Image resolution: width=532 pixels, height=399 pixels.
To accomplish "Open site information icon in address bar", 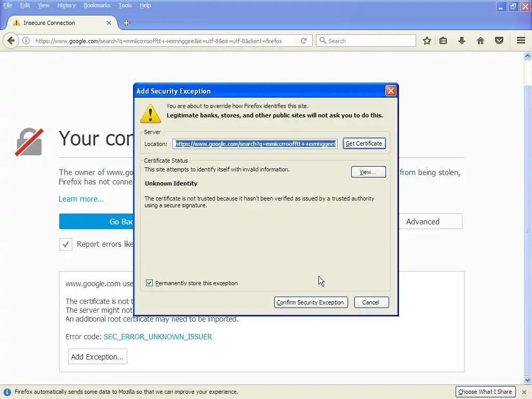I will point(26,41).
